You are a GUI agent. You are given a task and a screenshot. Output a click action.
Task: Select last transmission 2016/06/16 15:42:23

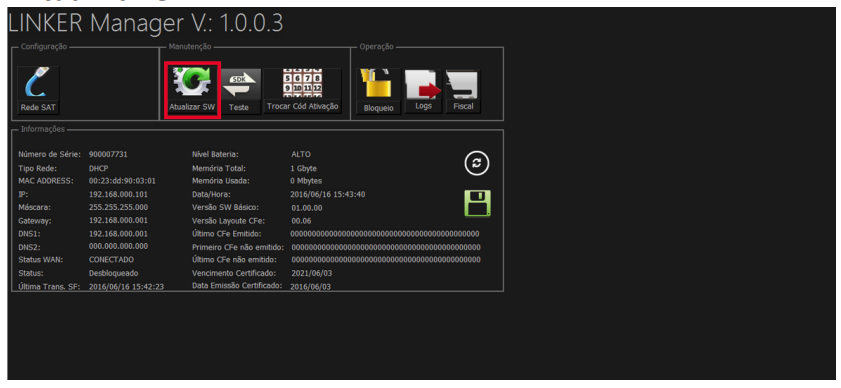[126, 287]
